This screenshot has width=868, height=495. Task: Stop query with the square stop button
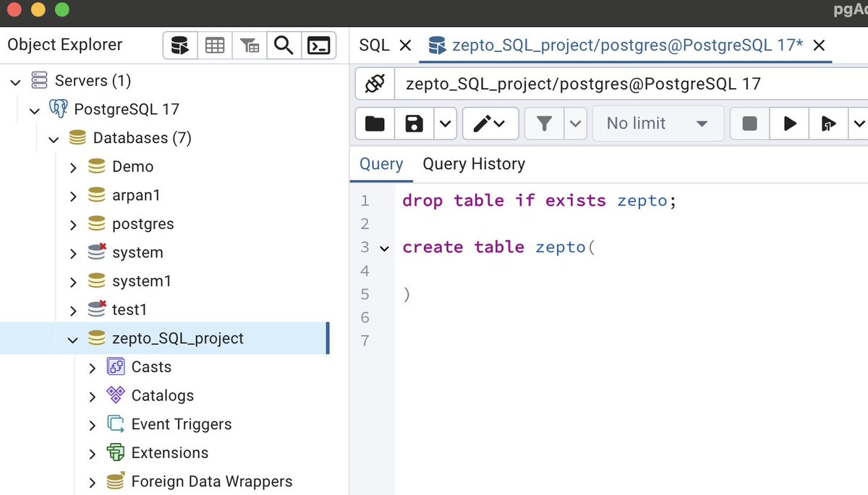750,124
